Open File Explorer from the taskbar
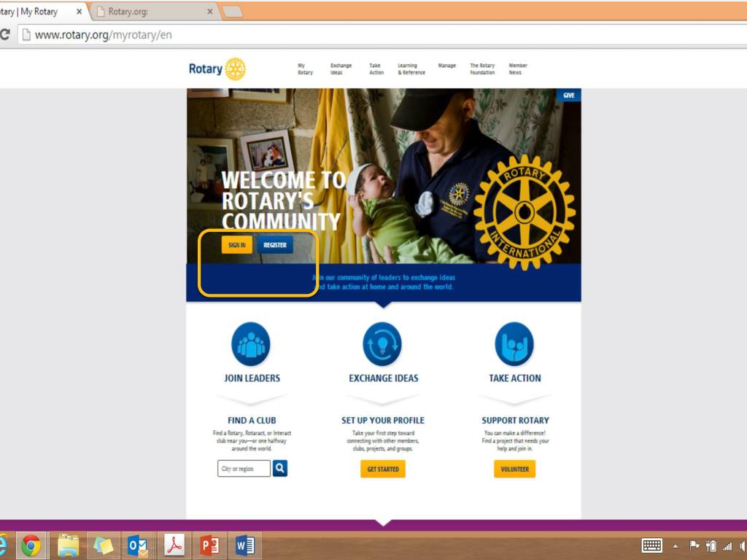 pyautogui.click(x=68, y=545)
